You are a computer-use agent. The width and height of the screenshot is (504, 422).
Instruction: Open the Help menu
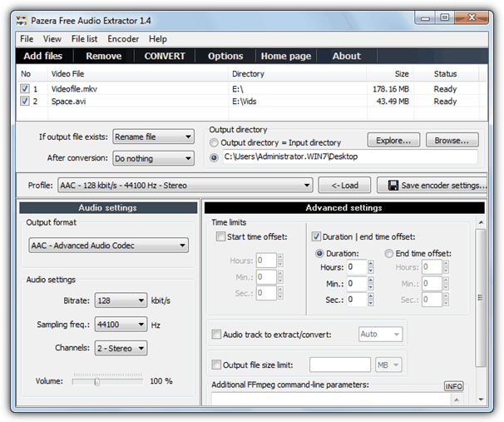(x=158, y=39)
